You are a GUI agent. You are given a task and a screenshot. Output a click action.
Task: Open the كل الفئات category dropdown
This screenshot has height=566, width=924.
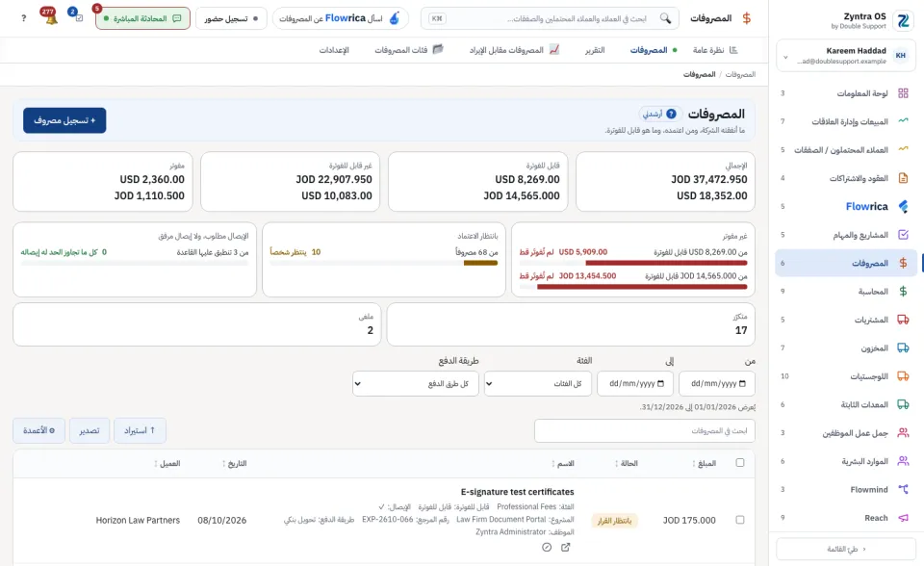click(x=538, y=384)
